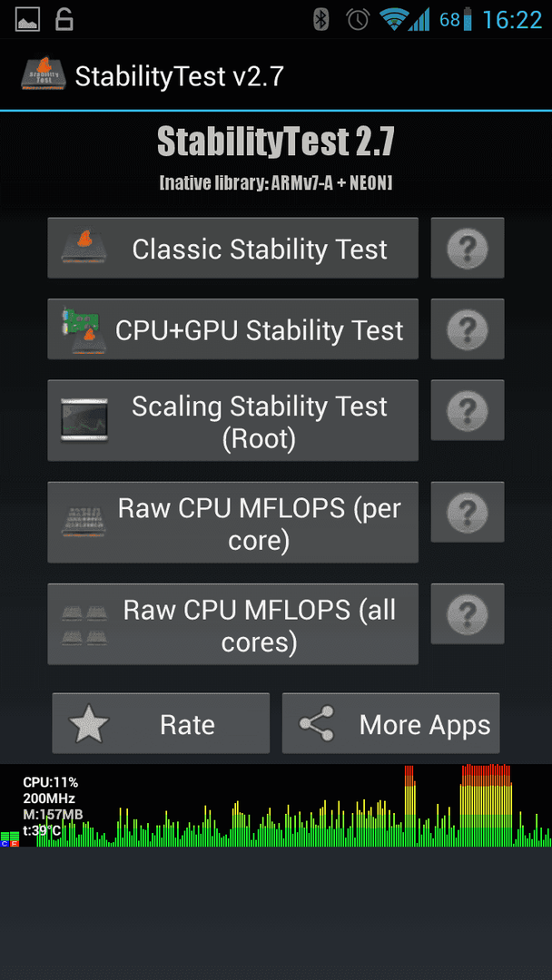The width and height of the screenshot is (552, 980).
Task: Open help for CPU+GPU Stability Test
Action: point(467,328)
